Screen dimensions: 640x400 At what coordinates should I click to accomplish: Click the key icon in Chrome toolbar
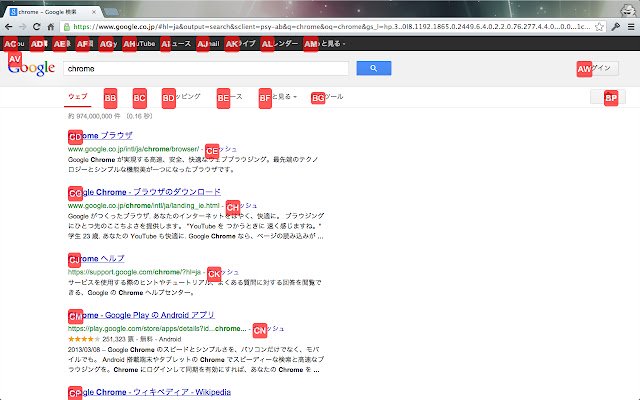click(616, 27)
